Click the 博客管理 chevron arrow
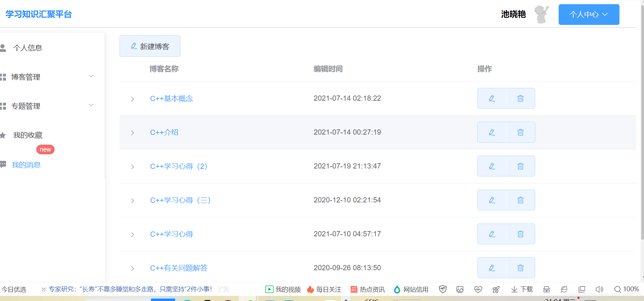Image resolution: width=644 pixels, height=301 pixels. click(x=91, y=76)
